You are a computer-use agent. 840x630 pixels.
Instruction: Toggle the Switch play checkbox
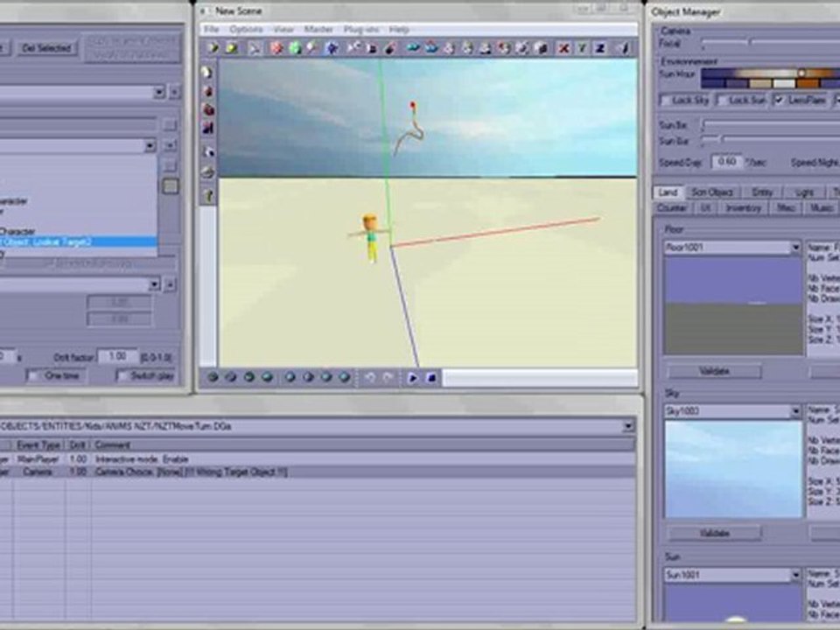pyautogui.click(x=122, y=376)
